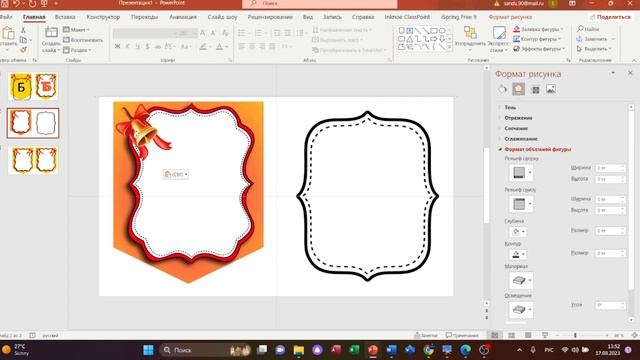Open the bottom bevel preset dropdown
The image size is (640, 360).
click(x=521, y=204)
